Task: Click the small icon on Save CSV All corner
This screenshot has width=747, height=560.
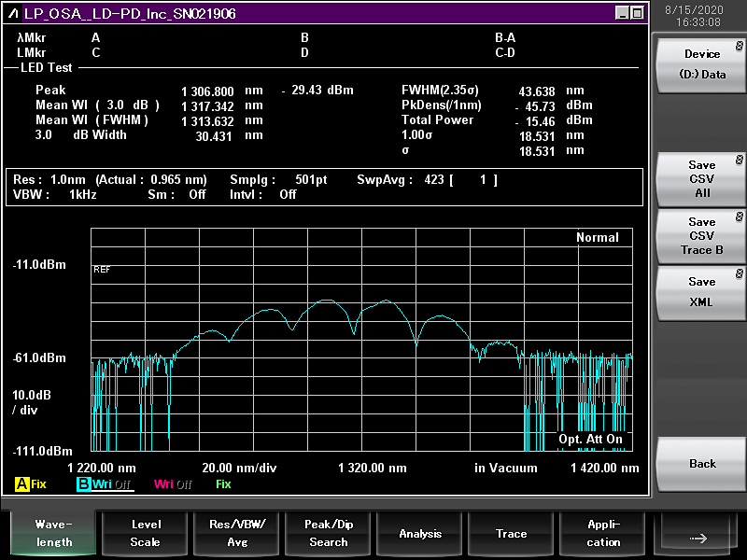Action: (x=740, y=160)
